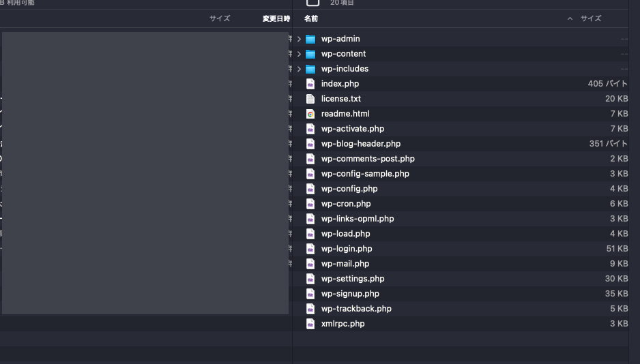Select wp-mail.php file name
The height and width of the screenshot is (364, 640).
[x=345, y=264]
